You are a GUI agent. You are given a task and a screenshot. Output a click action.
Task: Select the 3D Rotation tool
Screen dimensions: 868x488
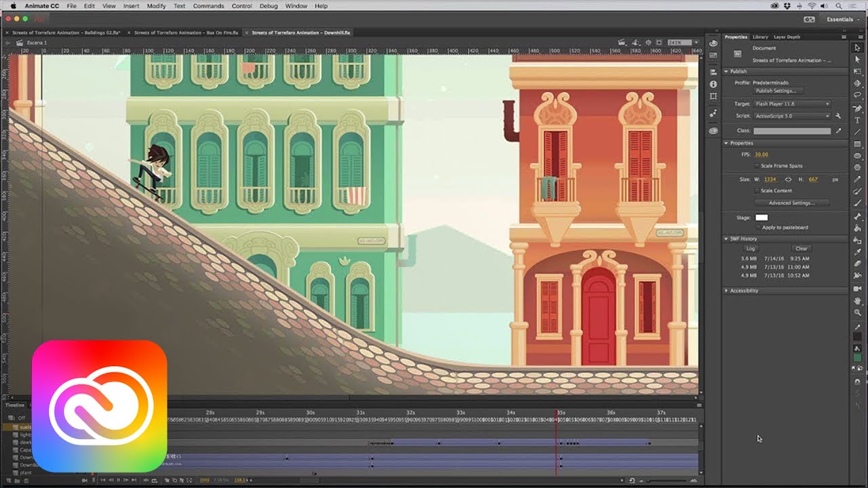pyautogui.click(x=857, y=83)
